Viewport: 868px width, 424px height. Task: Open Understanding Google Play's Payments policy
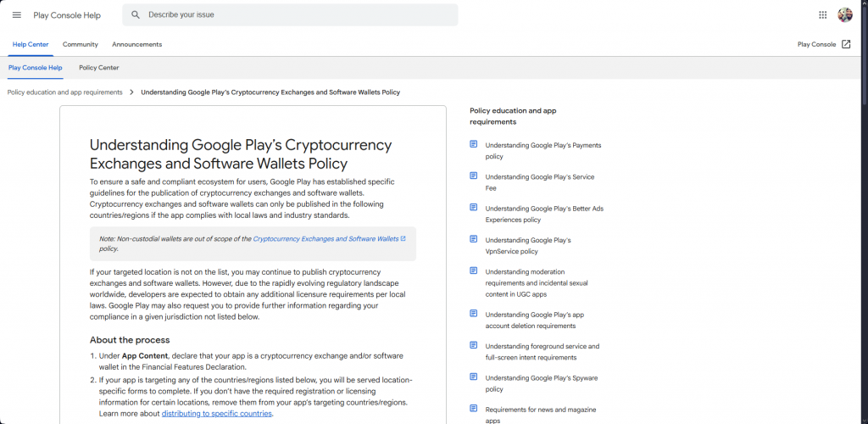[x=543, y=151]
